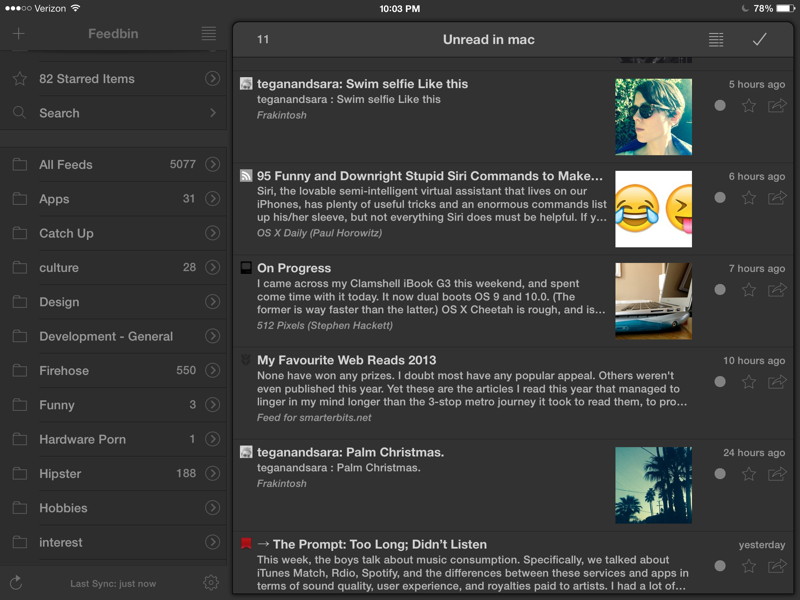
Task: Select the Development - General folder
Action: coord(113,336)
